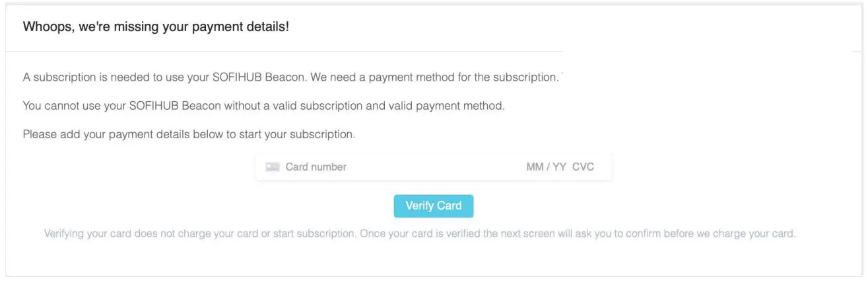868x283 pixels.
Task: Click "Please add your payment details below" text
Action: tap(118, 134)
